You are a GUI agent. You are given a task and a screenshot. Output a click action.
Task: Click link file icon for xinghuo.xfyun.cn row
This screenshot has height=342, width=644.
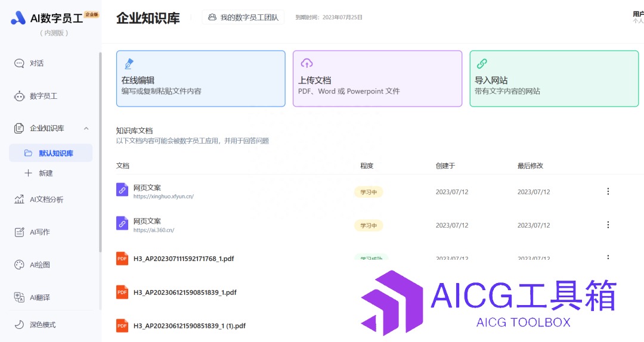tap(122, 189)
